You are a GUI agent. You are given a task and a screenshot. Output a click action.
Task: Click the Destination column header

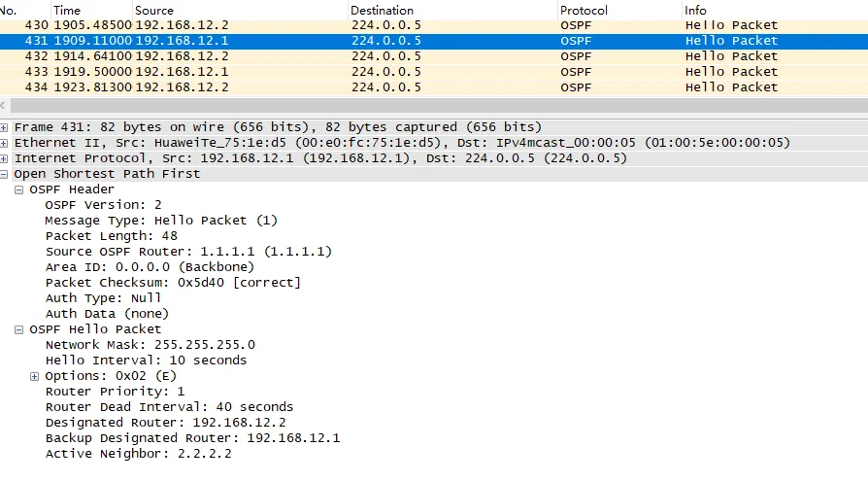(x=382, y=10)
